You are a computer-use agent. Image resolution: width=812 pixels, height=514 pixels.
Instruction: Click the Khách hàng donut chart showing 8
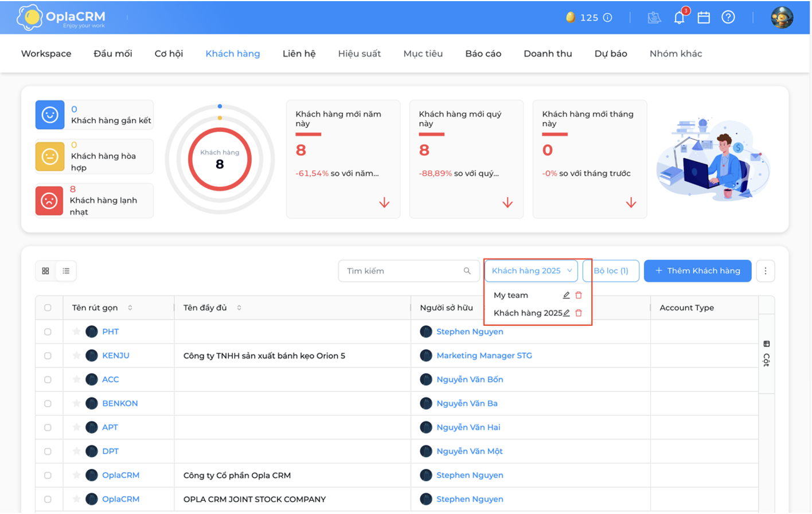tap(220, 159)
